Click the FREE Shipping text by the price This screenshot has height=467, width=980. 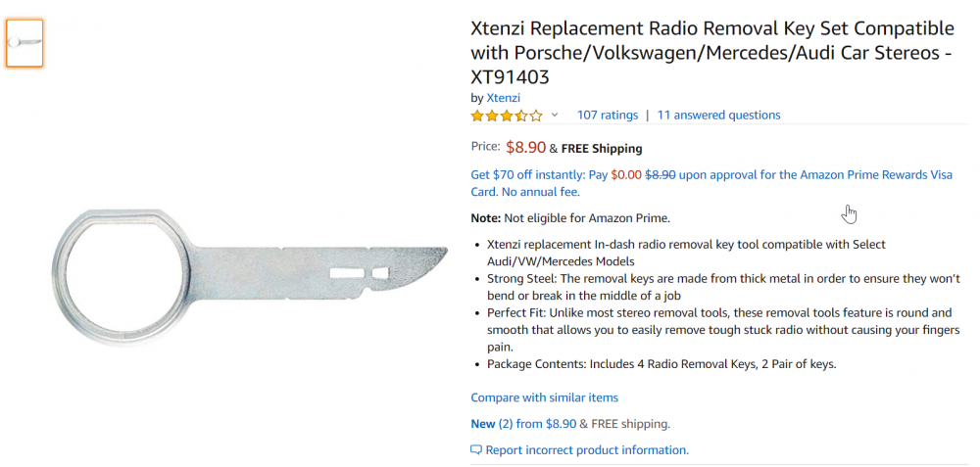(x=602, y=149)
